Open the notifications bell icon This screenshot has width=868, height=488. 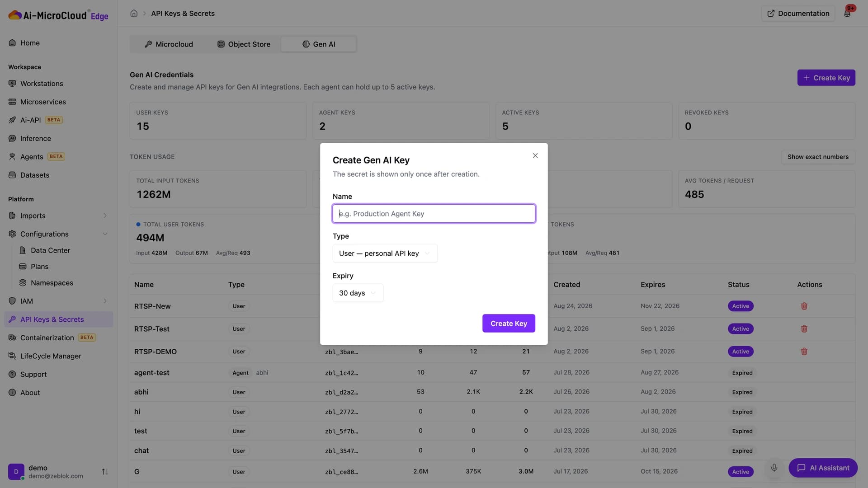pyautogui.click(x=847, y=14)
